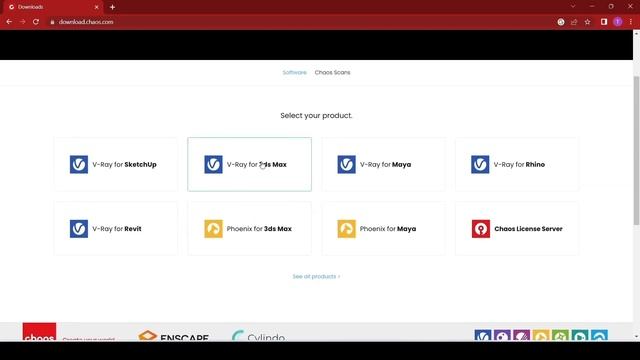
Task: Select the Phoenix for 3ds Max product text
Action: click(259, 229)
